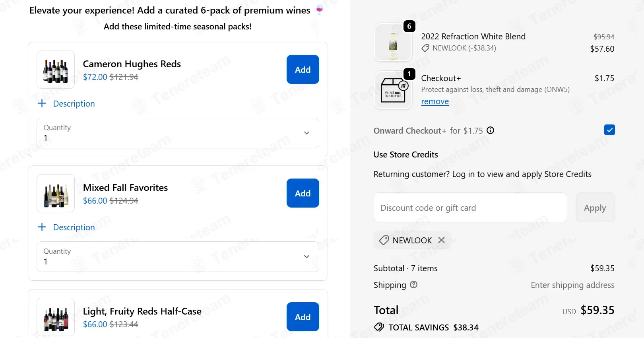
Task: Expand Mixed Fall Favorites Description
Action: coord(74,227)
